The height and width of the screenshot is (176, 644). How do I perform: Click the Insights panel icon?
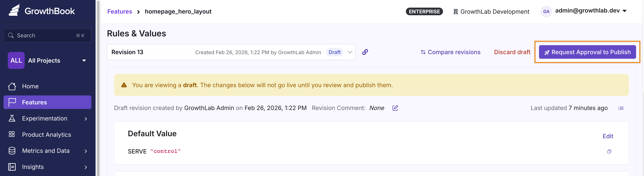12,167
